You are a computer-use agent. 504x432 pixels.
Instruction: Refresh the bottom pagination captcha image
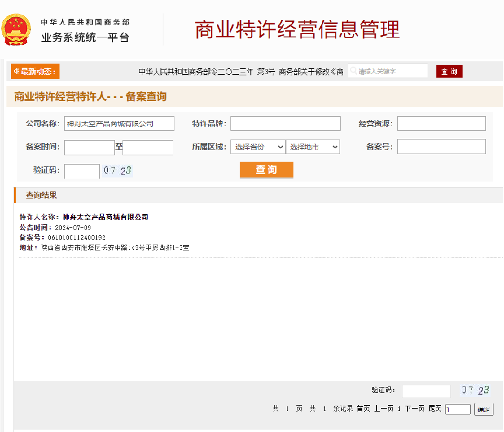476,390
